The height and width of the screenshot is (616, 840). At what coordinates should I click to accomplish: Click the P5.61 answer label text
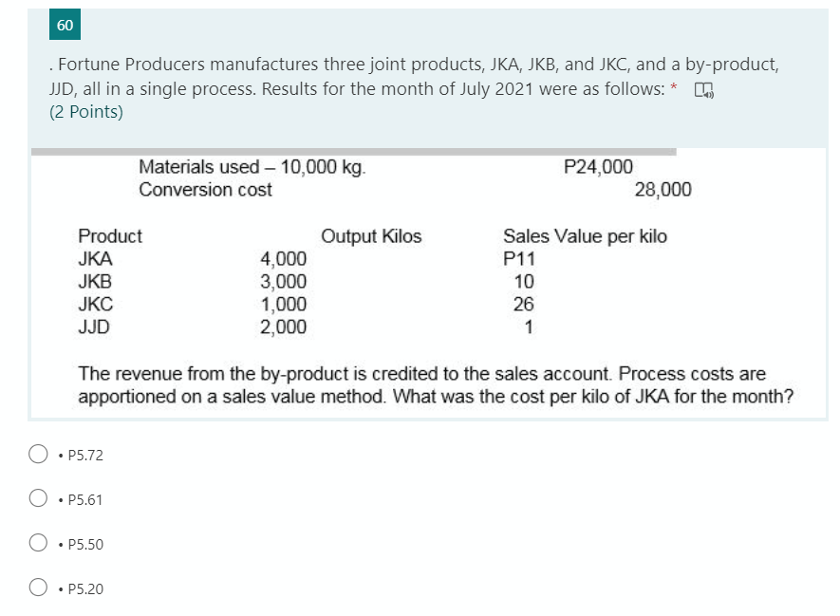pyautogui.click(x=84, y=500)
